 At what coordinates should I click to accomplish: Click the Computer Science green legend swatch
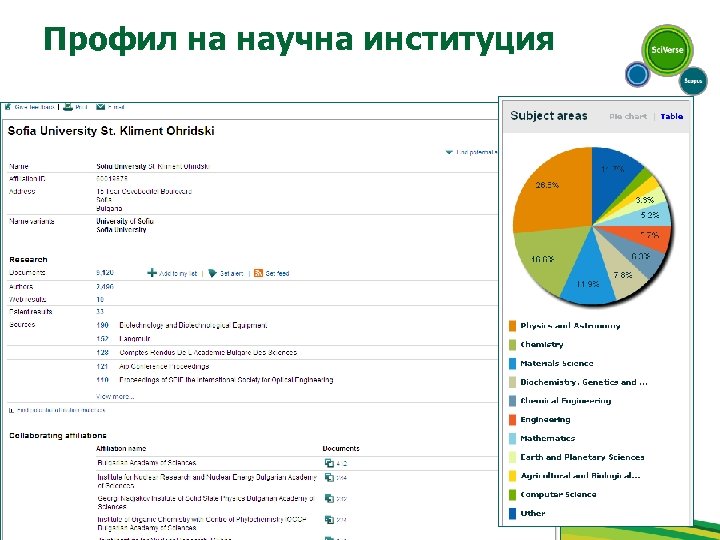tap(512, 495)
